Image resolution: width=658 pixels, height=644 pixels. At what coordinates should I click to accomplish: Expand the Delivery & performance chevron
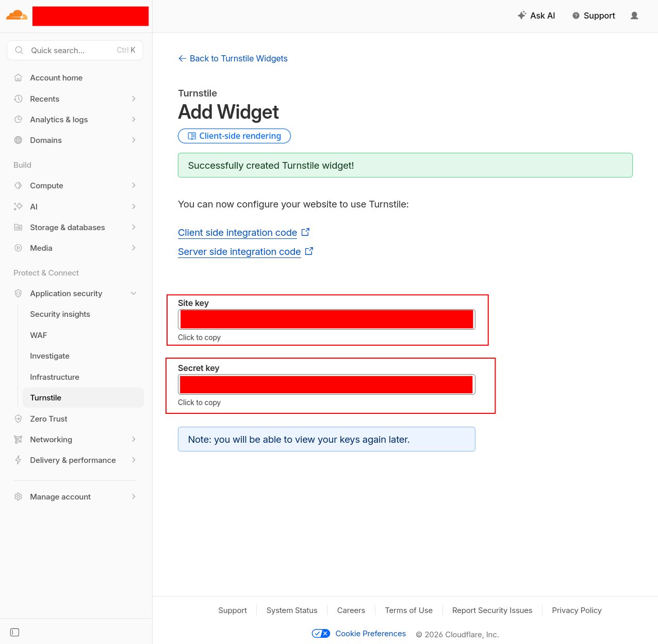(134, 460)
